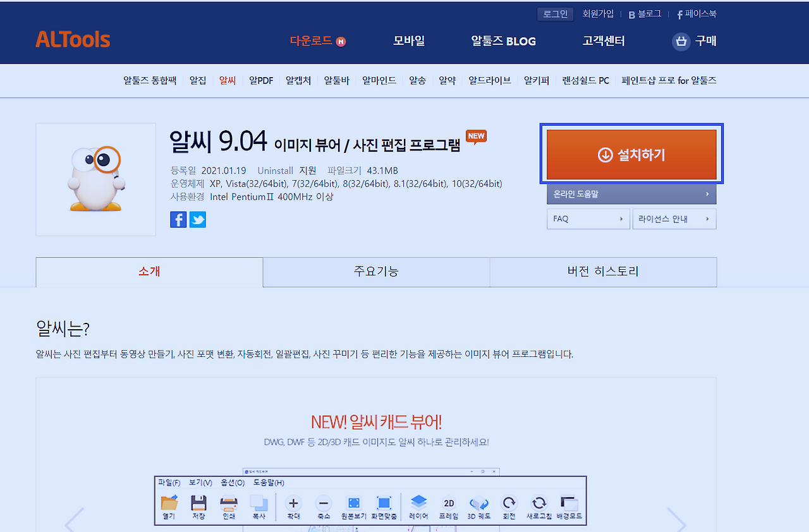Switch to the 주요기능 tab
Image resolution: width=809 pixels, height=532 pixels.
click(x=377, y=272)
